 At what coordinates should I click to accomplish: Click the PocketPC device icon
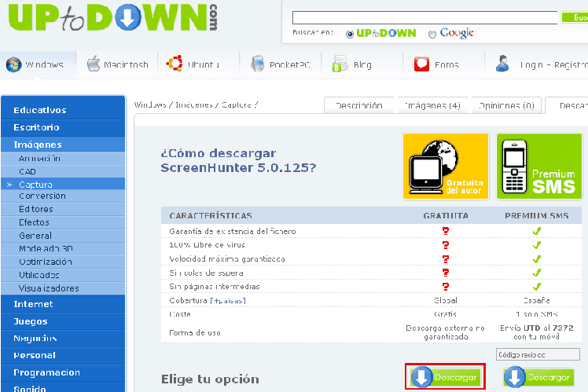tap(257, 64)
